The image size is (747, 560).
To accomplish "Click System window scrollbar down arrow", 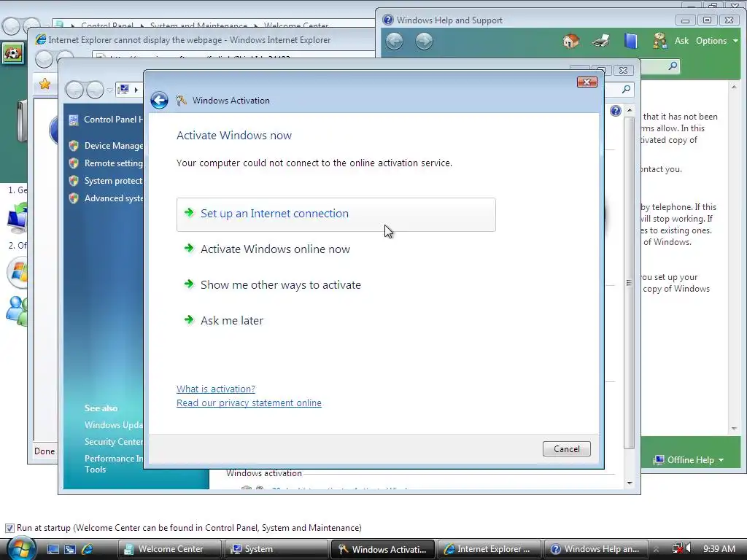I will pyautogui.click(x=630, y=483).
